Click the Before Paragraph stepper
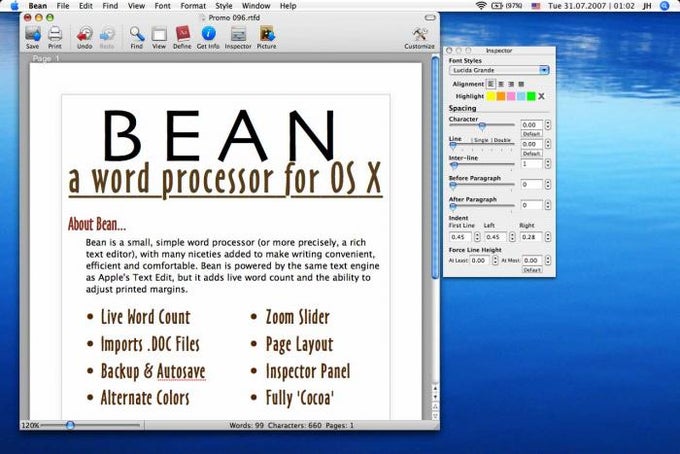Image resolution: width=680 pixels, height=454 pixels. 548,184
